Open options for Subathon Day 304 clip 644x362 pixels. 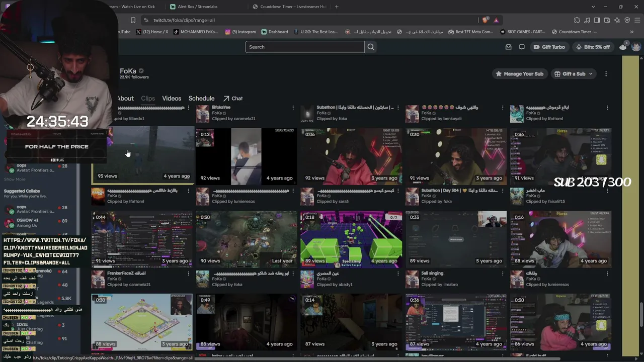(503, 191)
